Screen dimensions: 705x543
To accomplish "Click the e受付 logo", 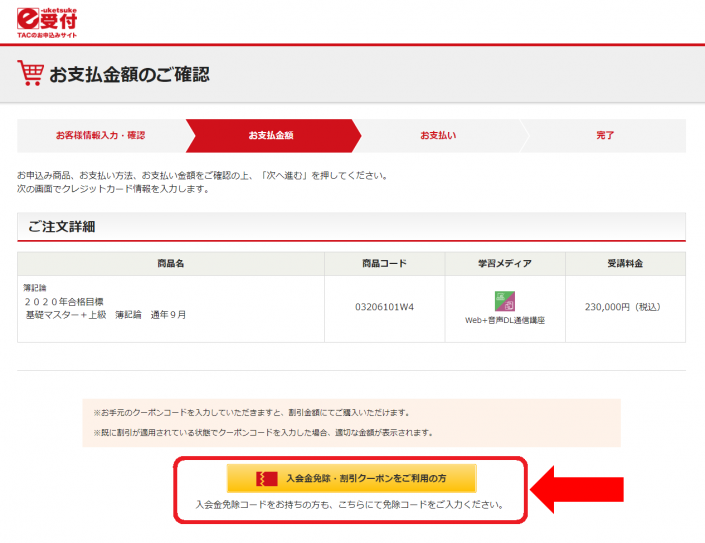I will [x=47, y=17].
